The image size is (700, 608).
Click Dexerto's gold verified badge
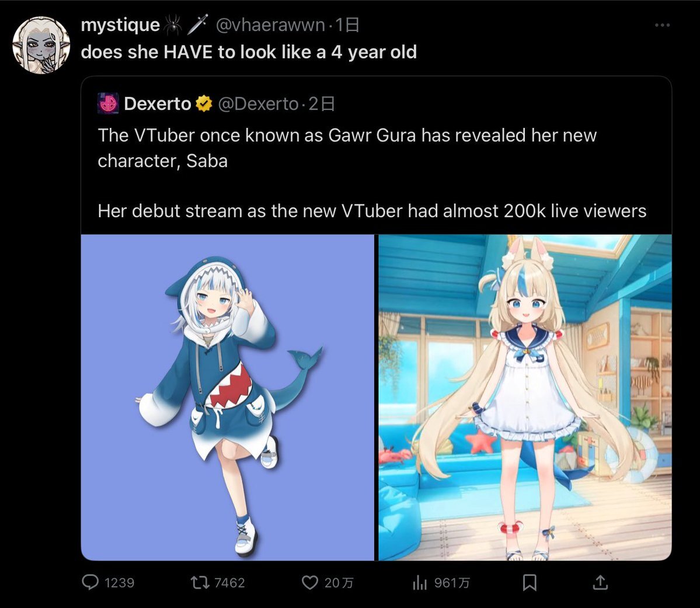tap(204, 103)
